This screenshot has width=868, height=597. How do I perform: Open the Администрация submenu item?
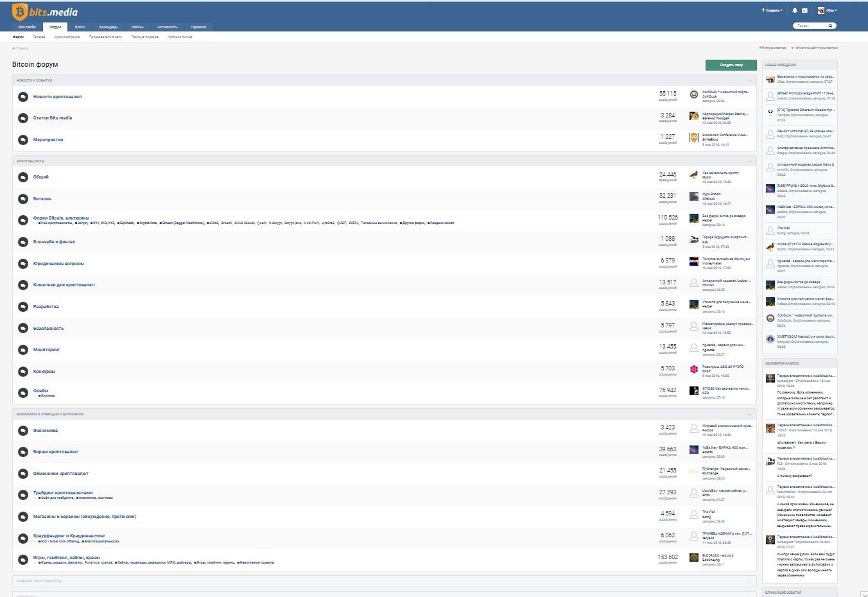tap(67, 37)
